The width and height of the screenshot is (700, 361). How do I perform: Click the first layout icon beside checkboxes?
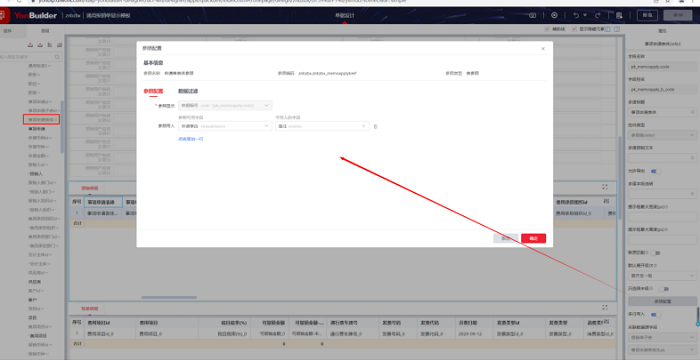[x=609, y=29]
